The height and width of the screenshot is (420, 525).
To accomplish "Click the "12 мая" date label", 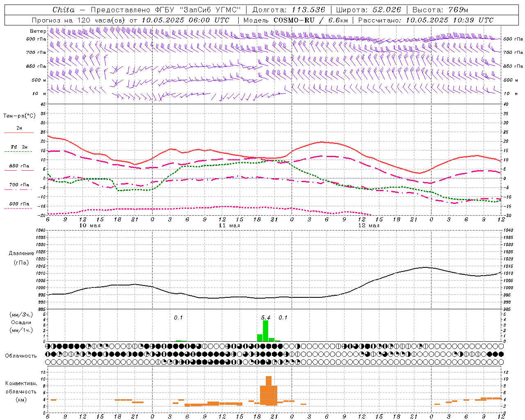I will (369, 226).
